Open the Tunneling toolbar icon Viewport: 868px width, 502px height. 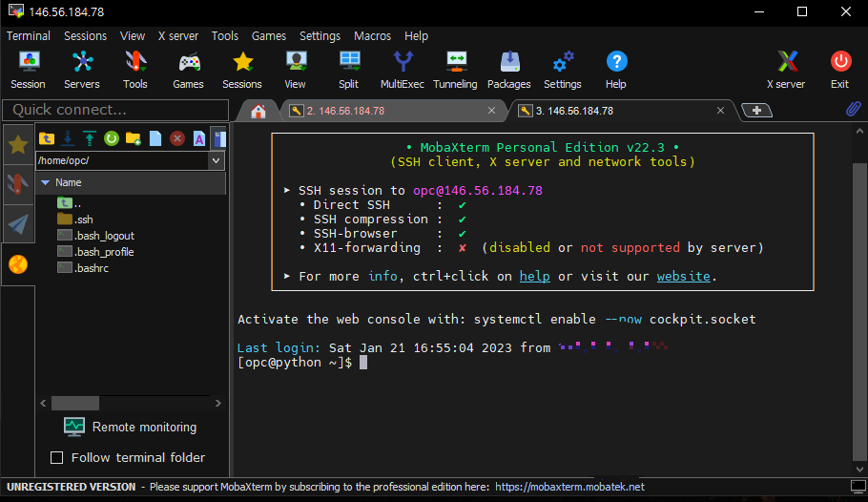(x=455, y=71)
